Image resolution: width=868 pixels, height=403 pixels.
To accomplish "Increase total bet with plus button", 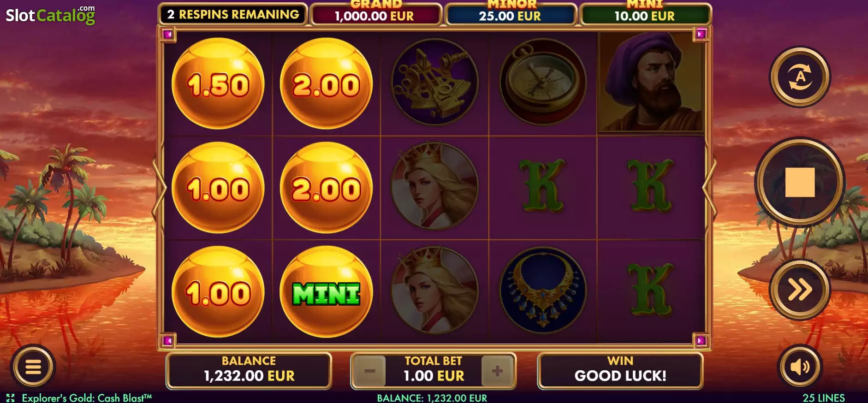I will [x=497, y=371].
